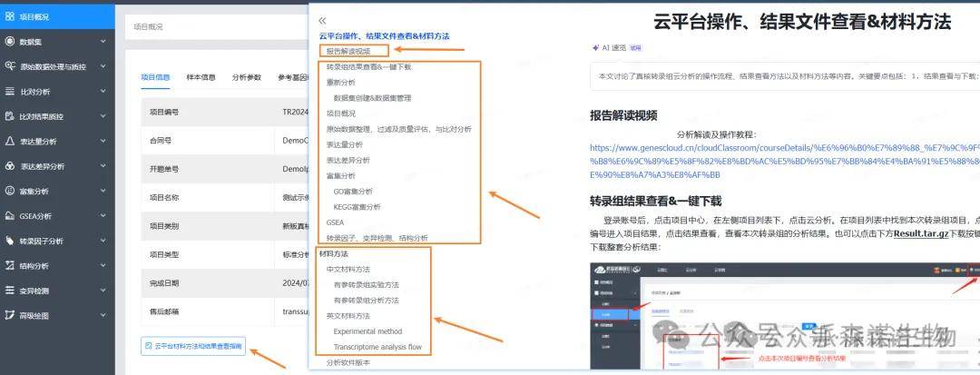Switch to the 样本信息 tab
This screenshot has width=980, height=375.
coord(201,77)
